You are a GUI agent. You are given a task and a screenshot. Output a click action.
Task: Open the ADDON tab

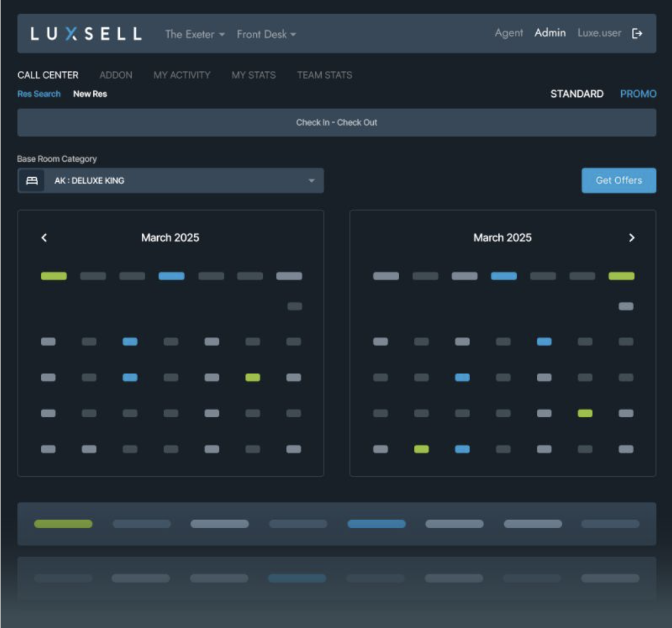(116, 75)
